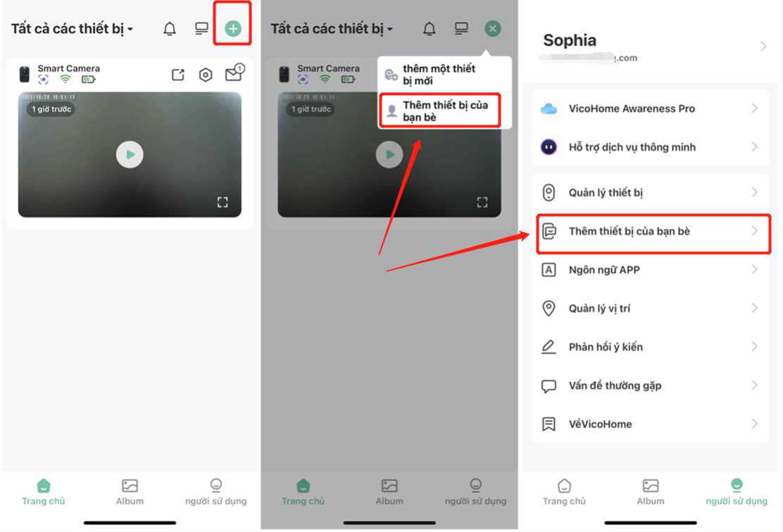Click the layout view icon beside the bell
This screenshot has width=783, height=532.
click(x=201, y=28)
